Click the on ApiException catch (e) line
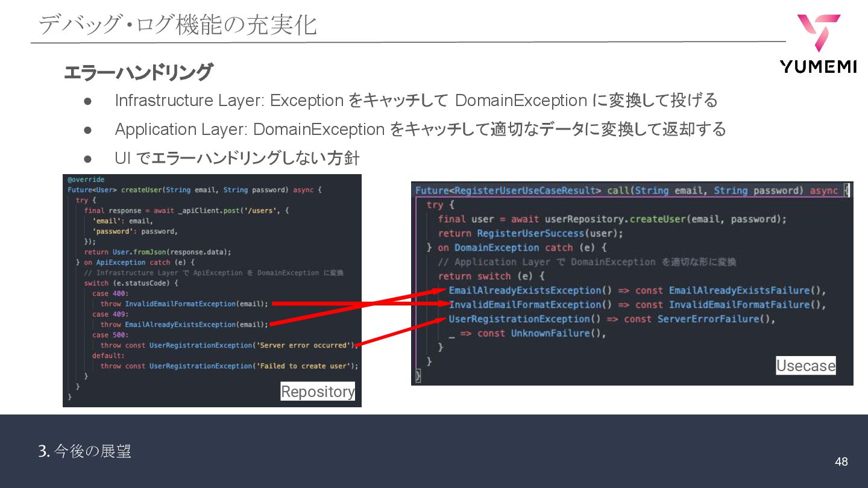This screenshot has width=868, height=488. pos(135,262)
